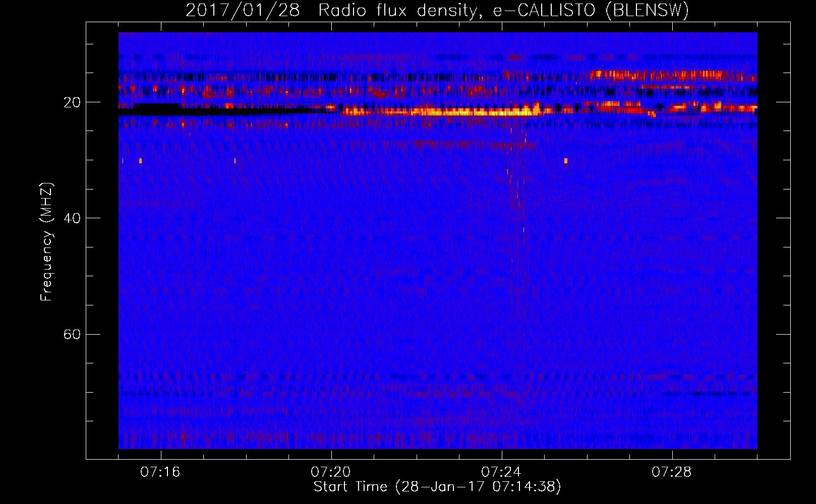
Task: Click the plot title text 'Radio flux density, e-CALLISTO (BLENSW)'
Action: (x=503, y=11)
